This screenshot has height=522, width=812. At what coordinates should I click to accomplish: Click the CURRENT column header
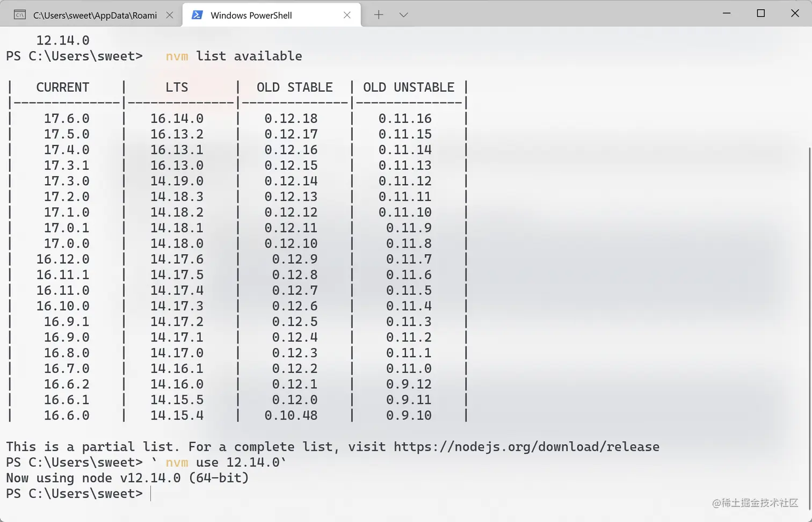point(63,88)
